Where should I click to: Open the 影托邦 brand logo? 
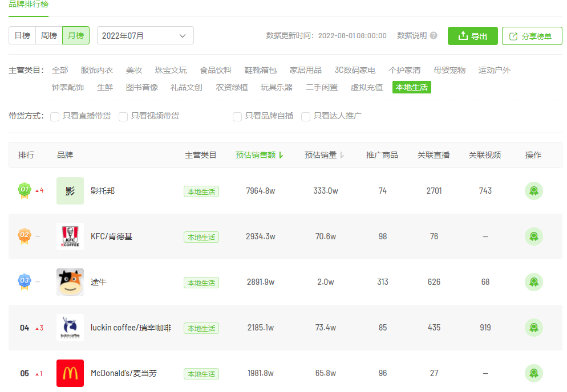point(70,191)
